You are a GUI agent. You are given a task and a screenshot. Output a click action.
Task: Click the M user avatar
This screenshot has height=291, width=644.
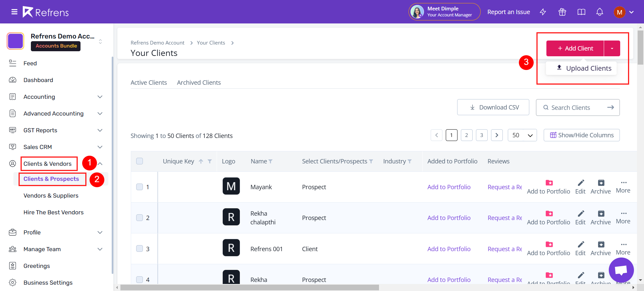[x=620, y=12]
